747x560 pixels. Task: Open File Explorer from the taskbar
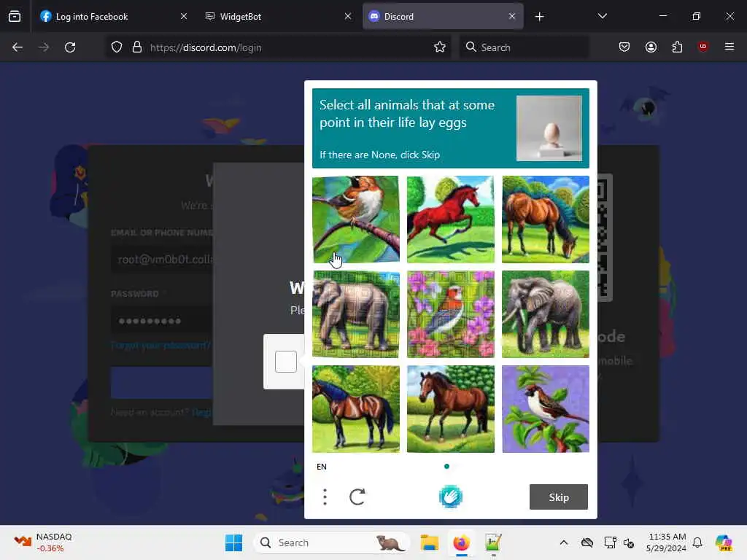pos(429,542)
